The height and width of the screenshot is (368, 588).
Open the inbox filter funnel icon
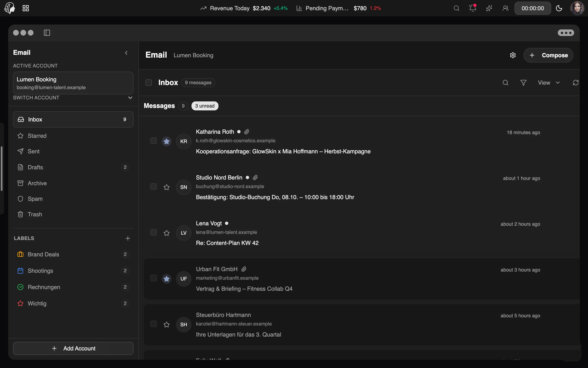point(523,83)
